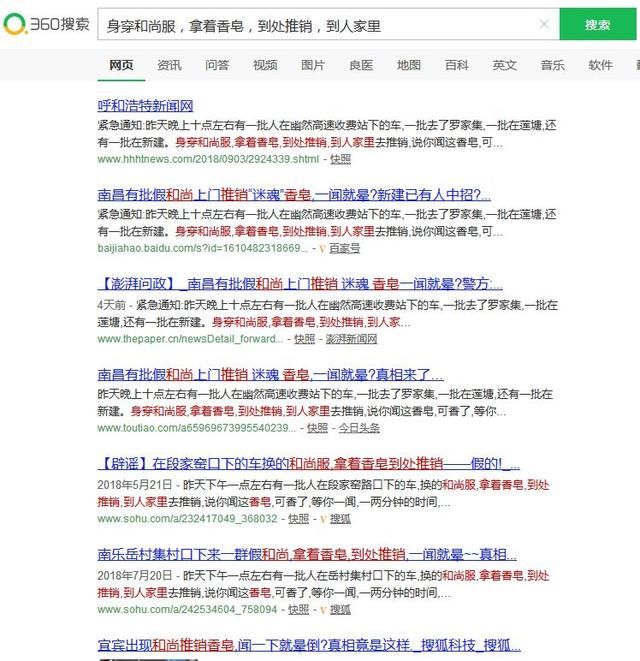Open 快照 for the sohu 242534604 result

[x=298, y=610]
